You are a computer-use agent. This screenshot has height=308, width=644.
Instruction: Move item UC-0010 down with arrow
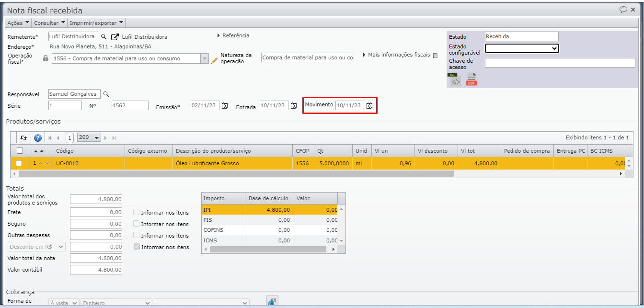[47, 163]
